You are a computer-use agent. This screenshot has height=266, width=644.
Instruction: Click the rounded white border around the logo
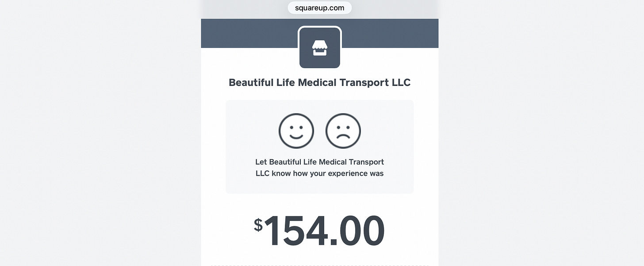(x=319, y=28)
